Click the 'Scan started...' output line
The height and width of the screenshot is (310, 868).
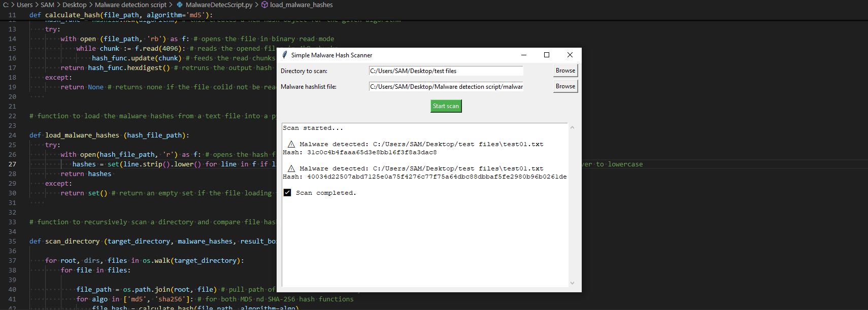coord(313,128)
